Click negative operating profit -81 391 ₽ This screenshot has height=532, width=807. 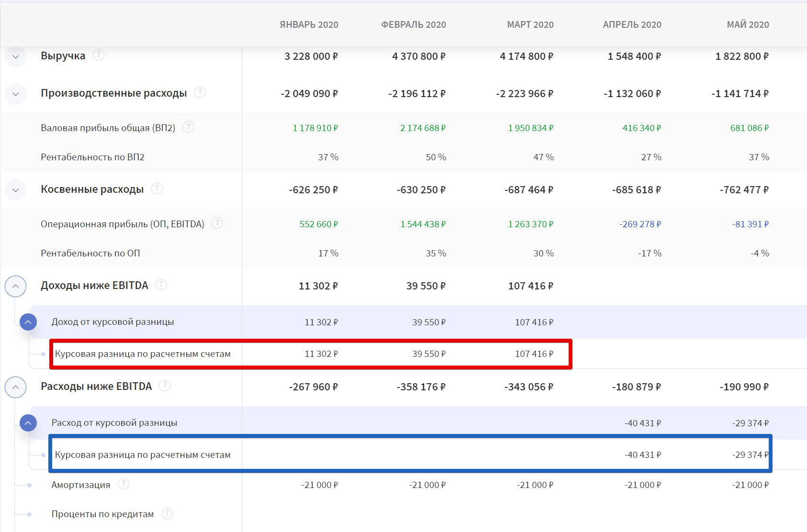click(751, 224)
